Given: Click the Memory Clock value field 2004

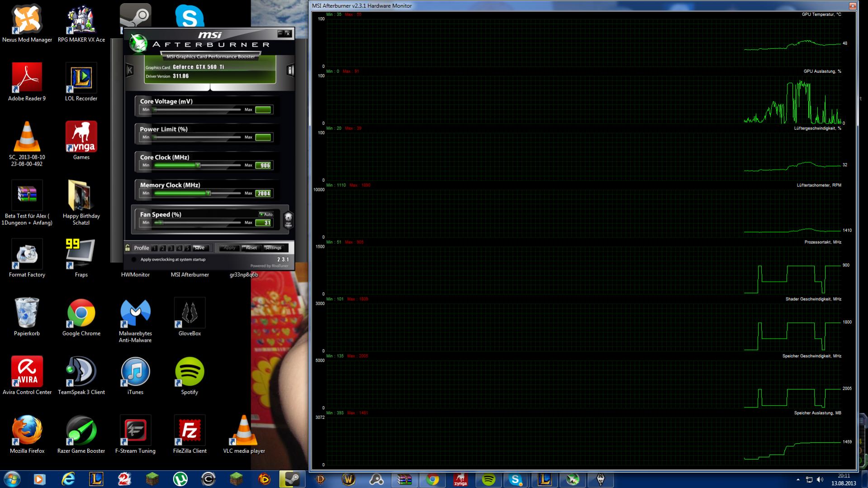Looking at the screenshot, I should coord(263,194).
